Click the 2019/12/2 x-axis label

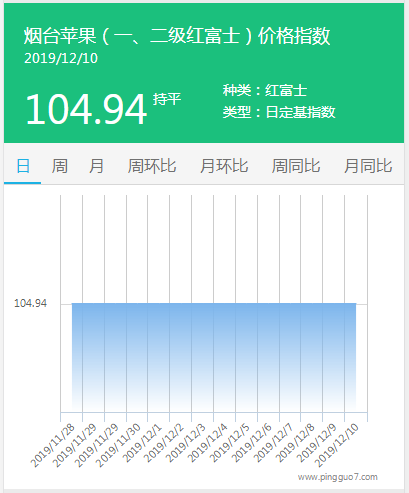point(164,443)
